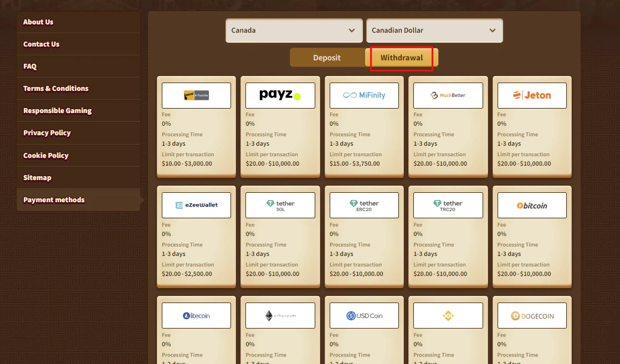Expand the Canadian Dollar currency dropdown
Viewport: 620px width, 364px height.
434,30
